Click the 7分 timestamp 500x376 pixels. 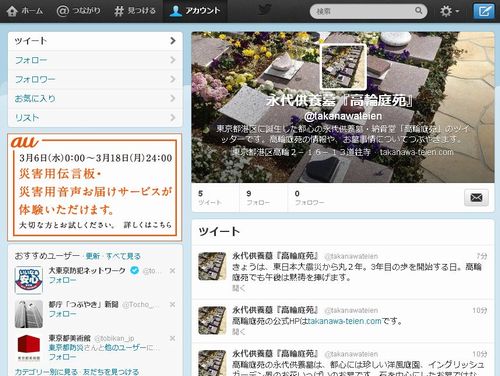point(482,256)
